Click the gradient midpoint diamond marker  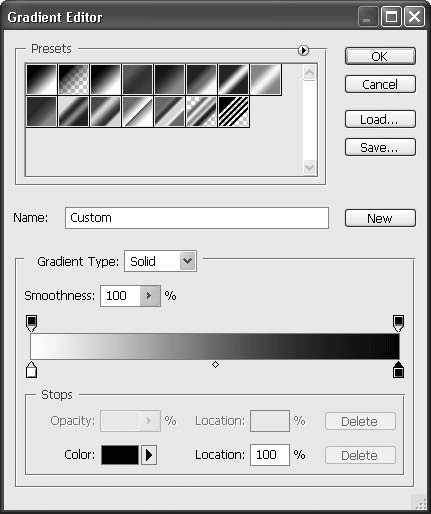(215, 365)
